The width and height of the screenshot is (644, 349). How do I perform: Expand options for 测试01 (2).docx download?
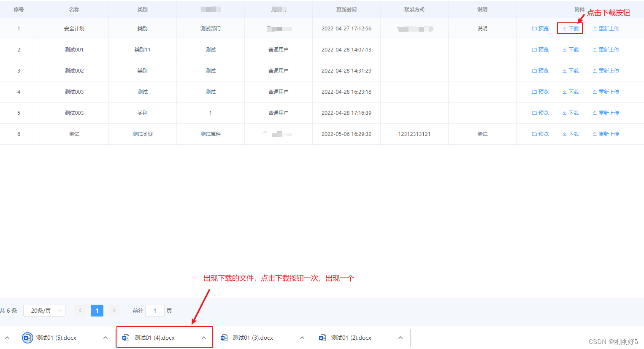[x=400, y=338]
